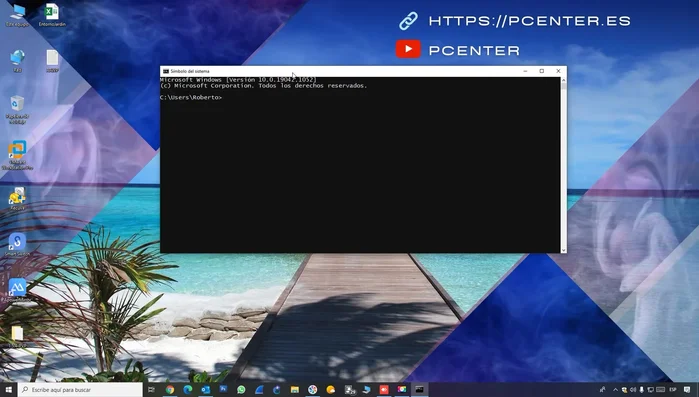Open Photoshop from the taskbar
Viewport: 699px width, 397px height.
click(223, 390)
